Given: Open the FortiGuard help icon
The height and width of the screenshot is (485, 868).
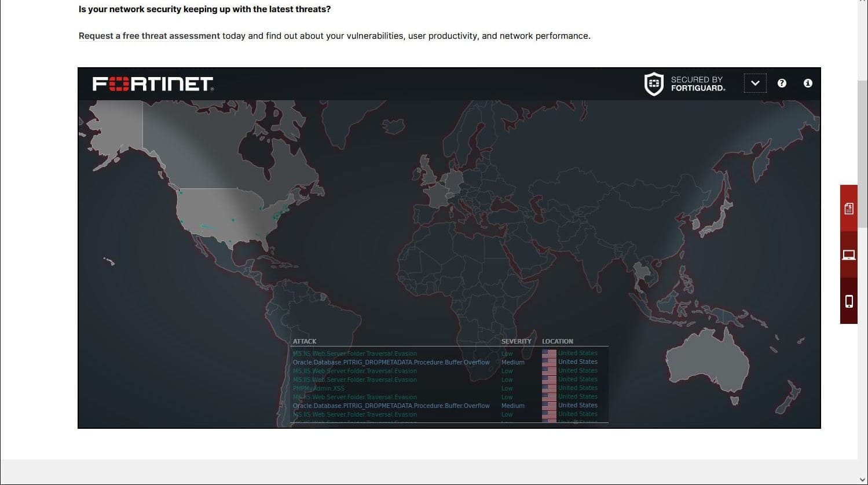Looking at the screenshot, I should click(782, 83).
